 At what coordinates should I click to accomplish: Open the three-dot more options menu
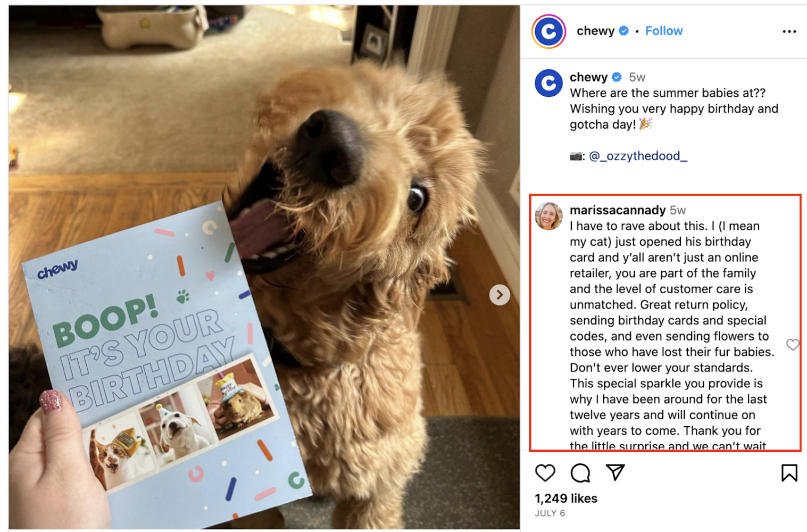tap(789, 31)
